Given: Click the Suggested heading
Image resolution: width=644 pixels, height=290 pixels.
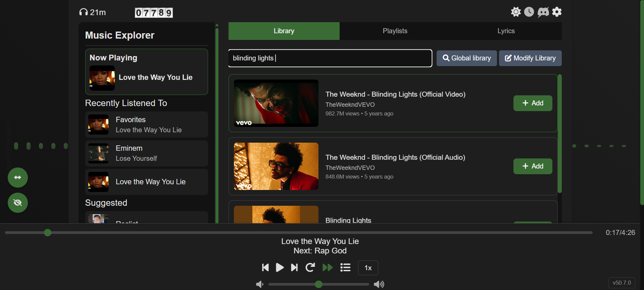Looking at the screenshot, I should click(x=106, y=203).
